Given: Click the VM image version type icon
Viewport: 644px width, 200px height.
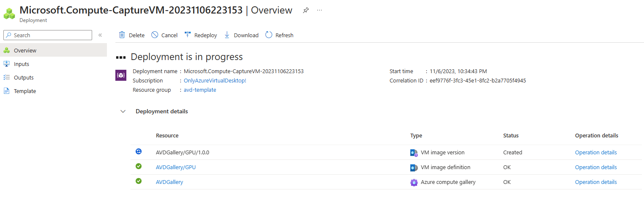Looking at the screenshot, I should [x=414, y=153].
